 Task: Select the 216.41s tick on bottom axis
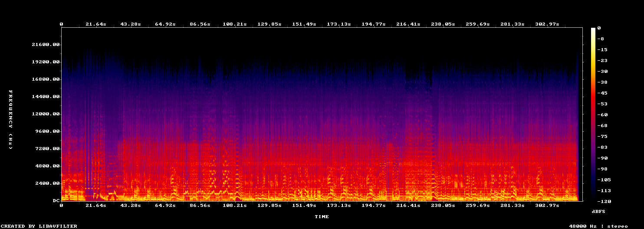(408, 205)
